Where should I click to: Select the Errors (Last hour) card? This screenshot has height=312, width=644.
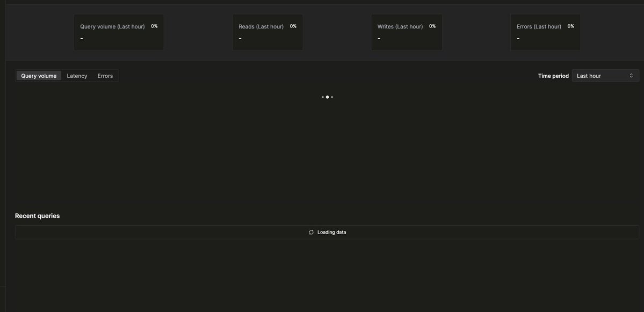point(545,32)
